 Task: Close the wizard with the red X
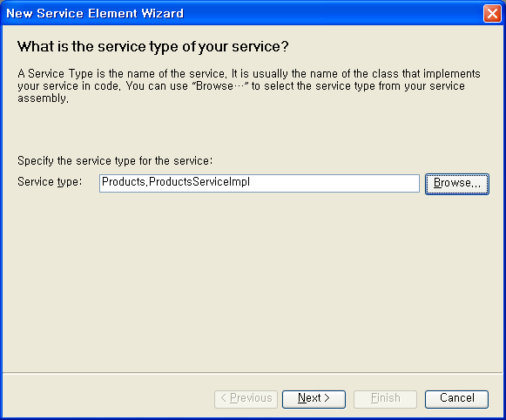click(492, 14)
